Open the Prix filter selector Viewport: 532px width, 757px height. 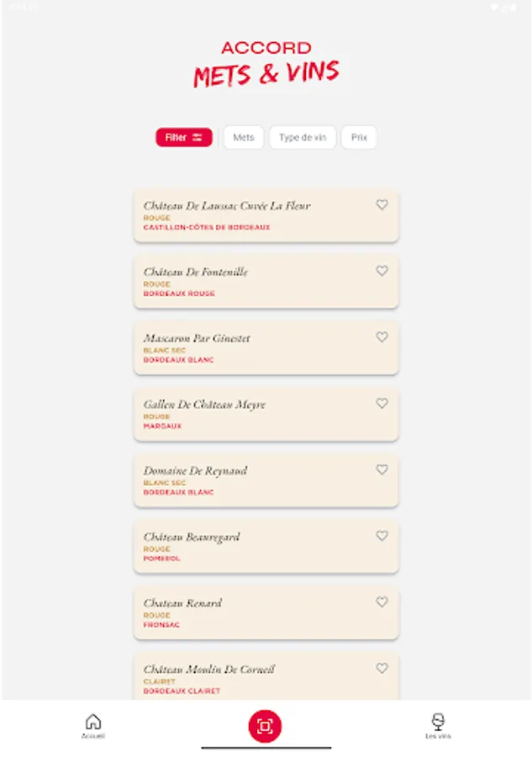coord(359,137)
